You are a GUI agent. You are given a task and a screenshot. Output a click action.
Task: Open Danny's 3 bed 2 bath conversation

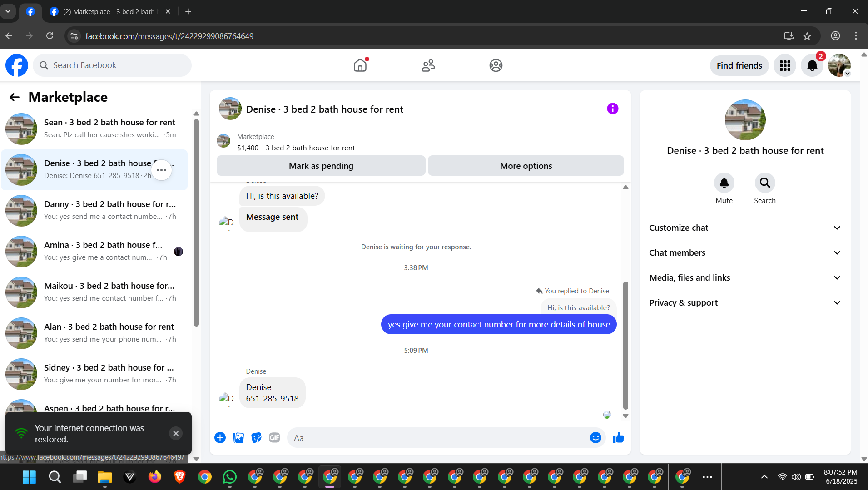pos(94,211)
